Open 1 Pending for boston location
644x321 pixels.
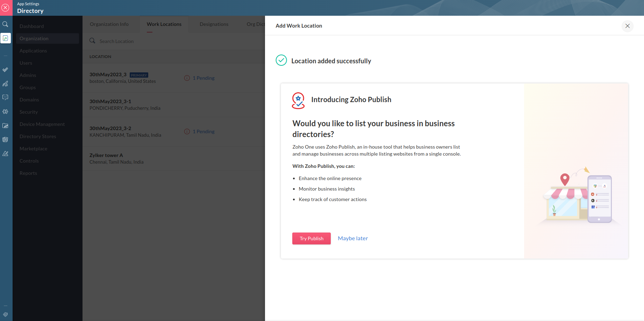coord(203,78)
